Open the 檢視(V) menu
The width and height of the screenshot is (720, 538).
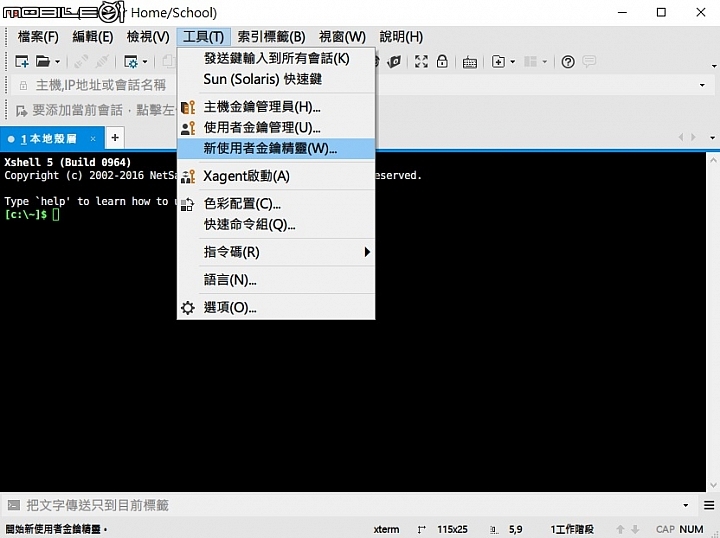coord(148,36)
